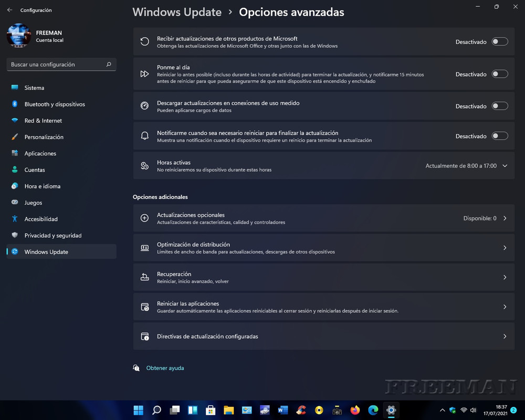Click the Optimización de distribución icon
This screenshot has width=525, height=420.
click(145, 248)
